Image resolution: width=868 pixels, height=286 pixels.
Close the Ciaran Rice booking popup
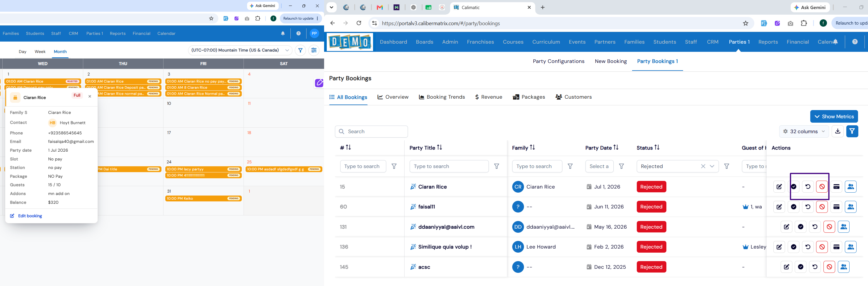coord(90,96)
